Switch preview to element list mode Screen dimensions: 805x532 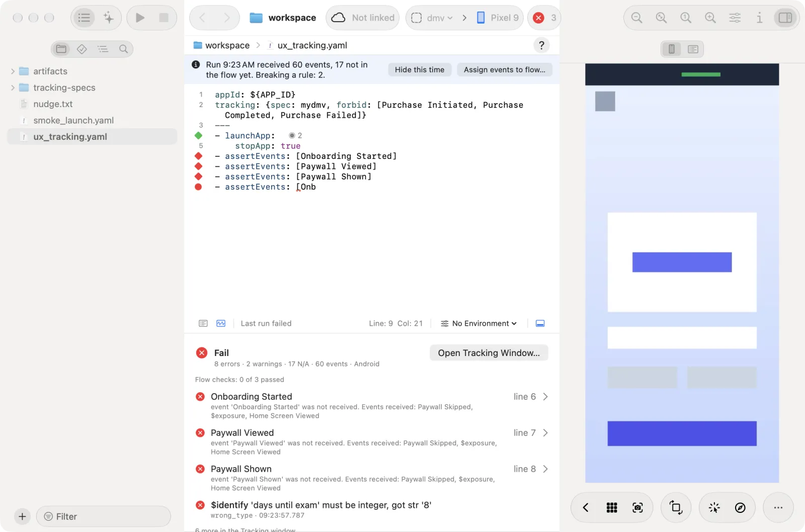[x=693, y=49]
